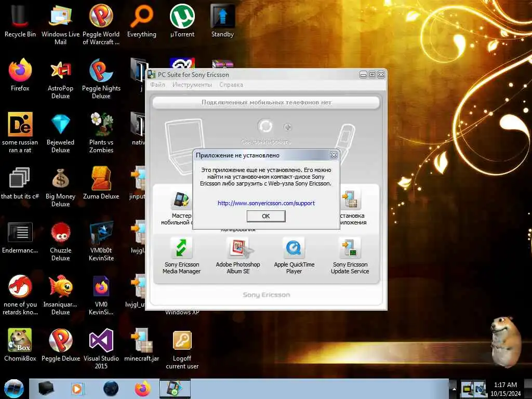Viewport: 532px width, 399px height.
Task: Click the Standby desktop shortcut
Action: [x=222, y=16]
